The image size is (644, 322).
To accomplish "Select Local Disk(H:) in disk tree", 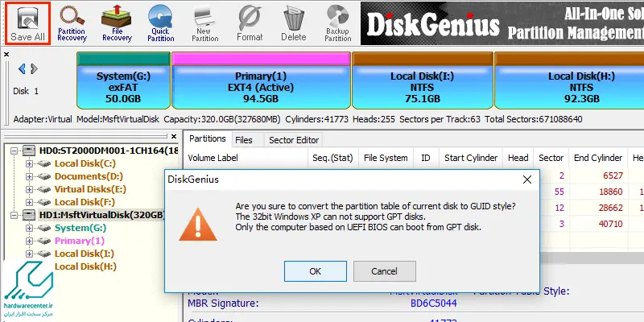I will (x=85, y=266).
